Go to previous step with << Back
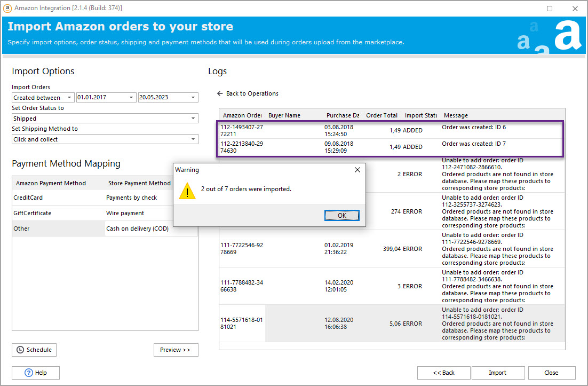This screenshot has width=588, height=386. [x=443, y=373]
